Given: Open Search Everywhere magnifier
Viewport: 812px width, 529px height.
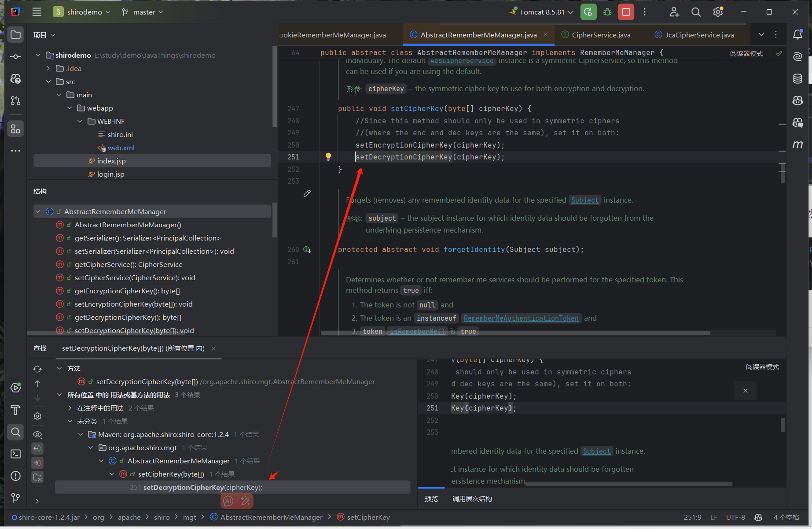Looking at the screenshot, I should 696,12.
